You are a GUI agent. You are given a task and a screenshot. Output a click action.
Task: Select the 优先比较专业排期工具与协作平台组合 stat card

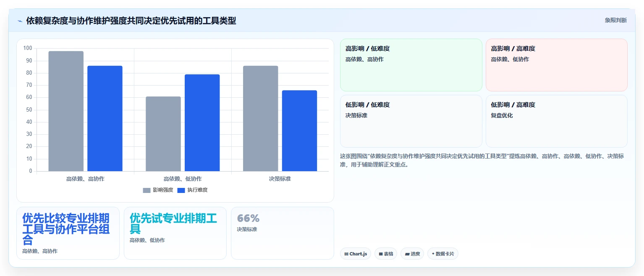[68, 233]
